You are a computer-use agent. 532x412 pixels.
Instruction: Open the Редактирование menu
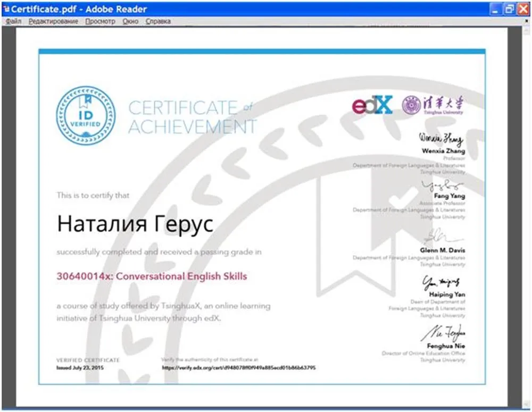53,21
